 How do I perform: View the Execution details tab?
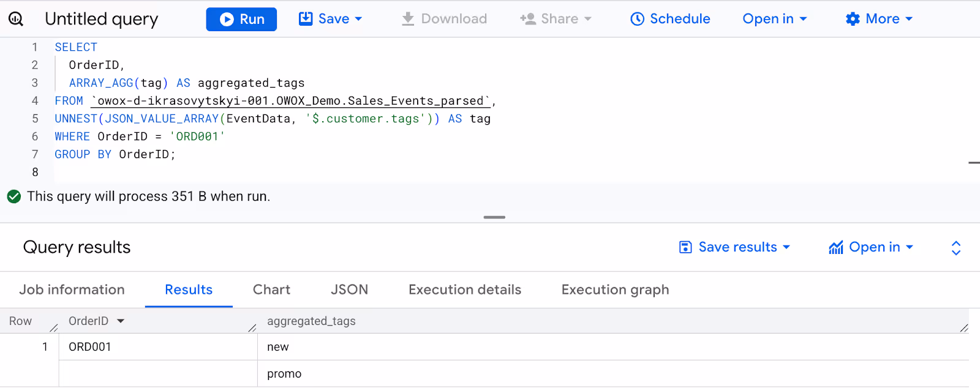(x=465, y=289)
